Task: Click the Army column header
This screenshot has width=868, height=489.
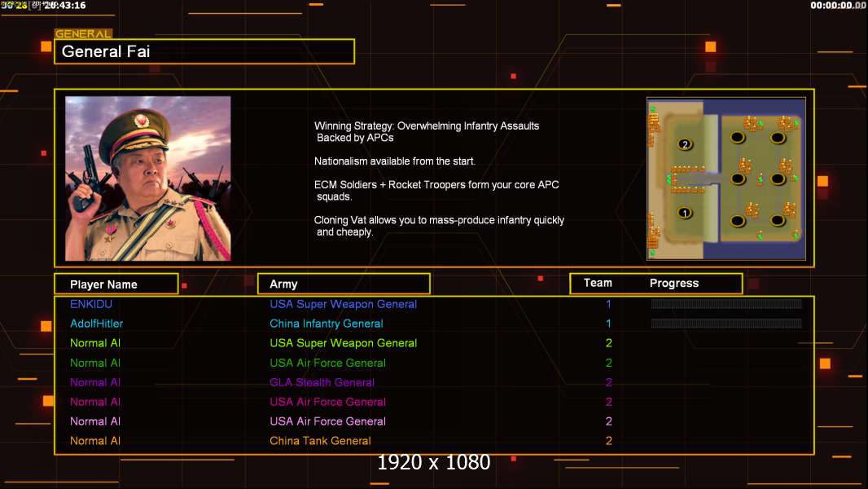Action: tap(344, 284)
